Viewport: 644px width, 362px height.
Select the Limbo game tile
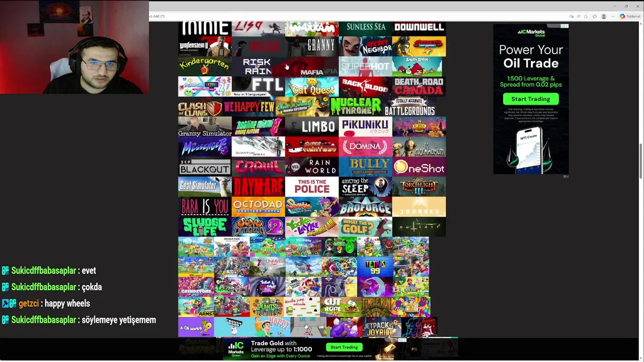[x=311, y=127]
